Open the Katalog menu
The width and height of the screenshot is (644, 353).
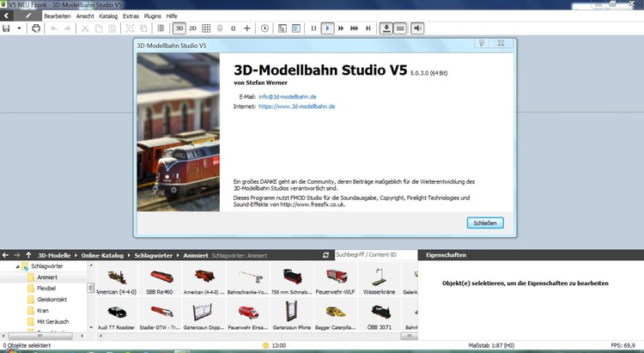pos(109,15)
